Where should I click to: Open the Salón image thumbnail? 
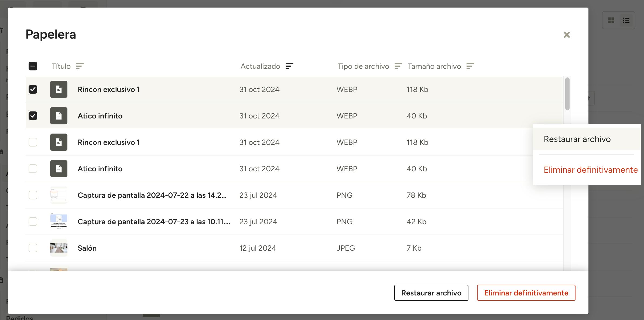tap(59, 248)
